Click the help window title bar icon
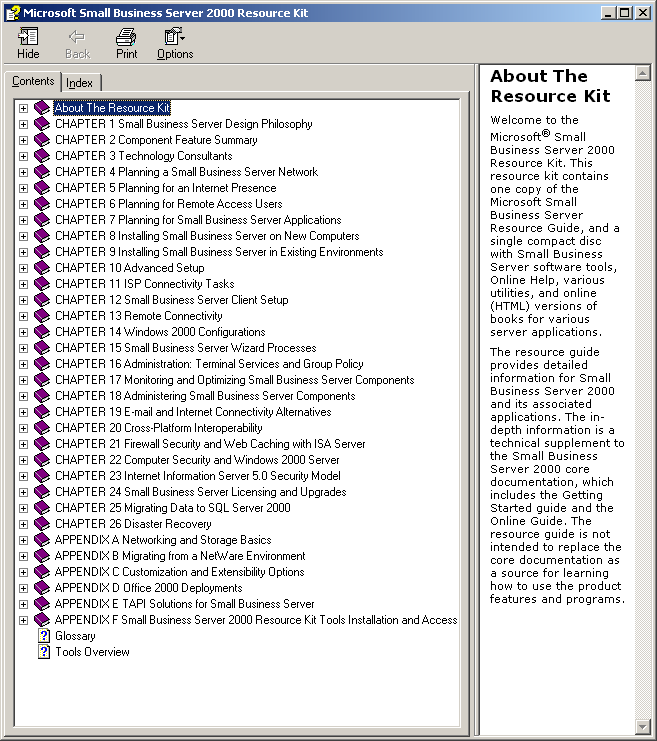Viewport: 657px width, 741px height. (x=13, y=13)
